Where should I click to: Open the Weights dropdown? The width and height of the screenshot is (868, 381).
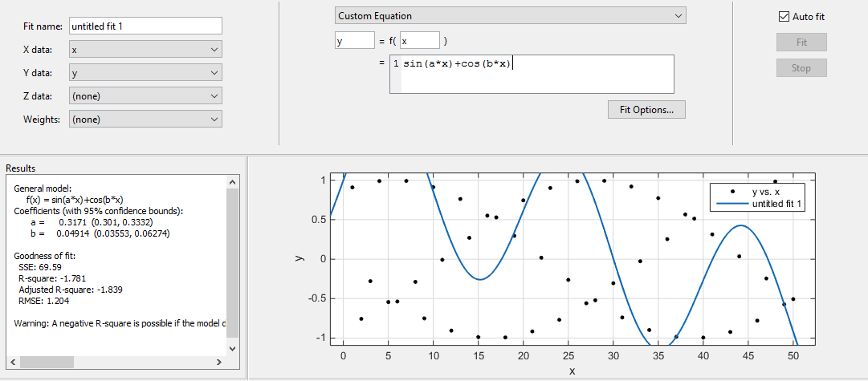pyautogui.click(x=145, y=119)
